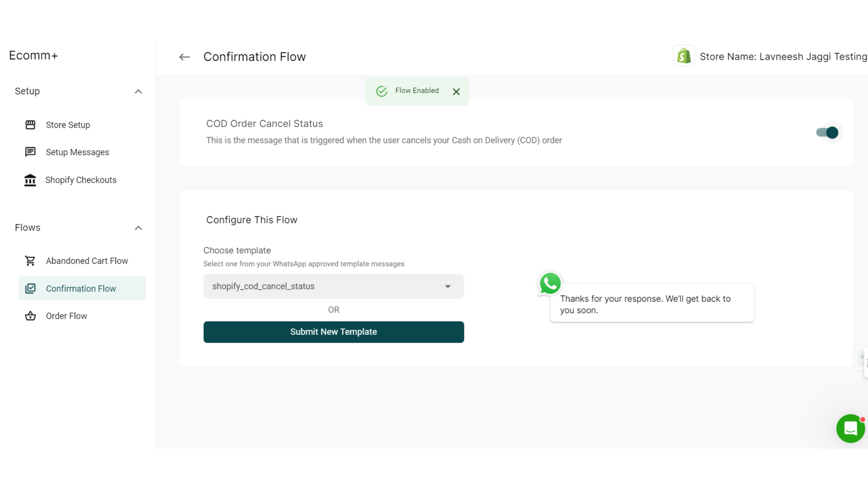The image size is (868, 488).
Task: Click the Order Flow basket icon
Action: (30, 316)
